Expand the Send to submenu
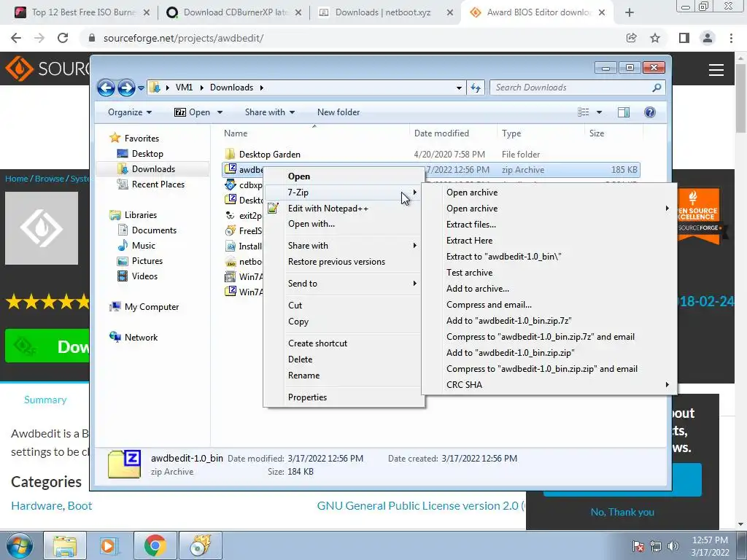The height and width of the screenshot is (560, 747). coord(343,284)
